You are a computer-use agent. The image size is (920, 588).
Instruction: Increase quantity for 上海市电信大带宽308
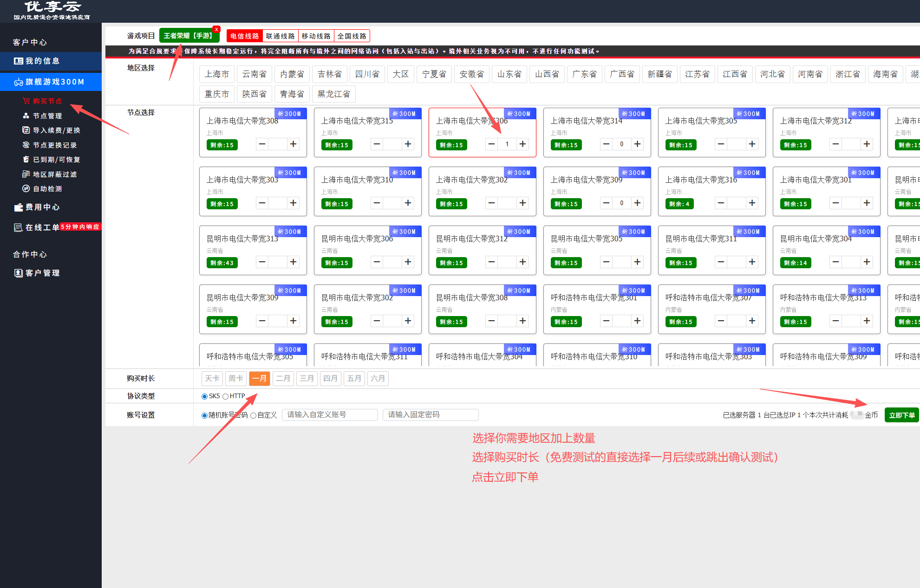[x=294, y=144]
